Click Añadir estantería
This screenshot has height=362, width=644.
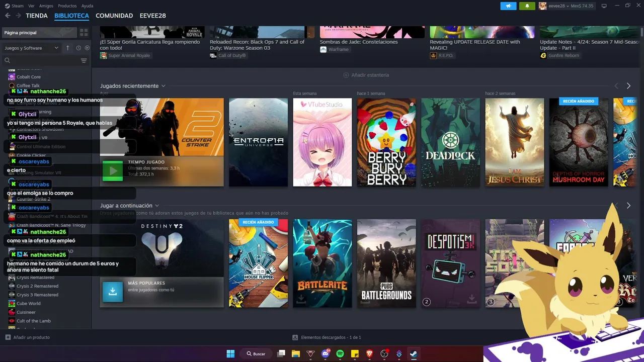[x=366, y=75]
